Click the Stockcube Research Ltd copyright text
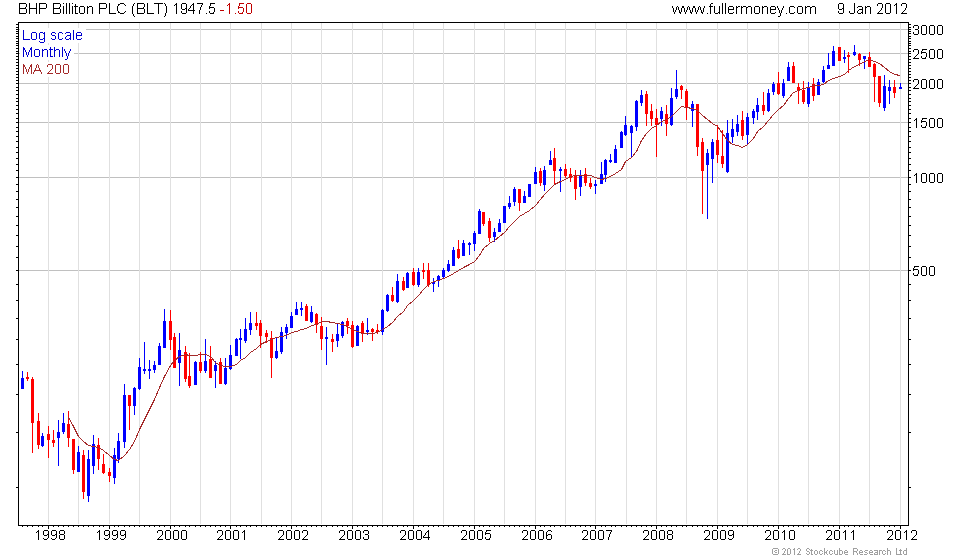Viewport: 960px width, 560px height. (839, 552)
